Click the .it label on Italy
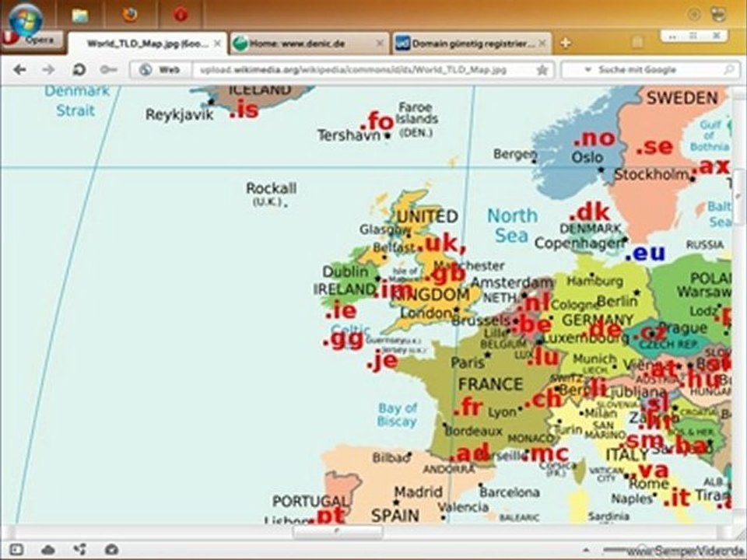This screenshot has height=560, width=747. 676,498
